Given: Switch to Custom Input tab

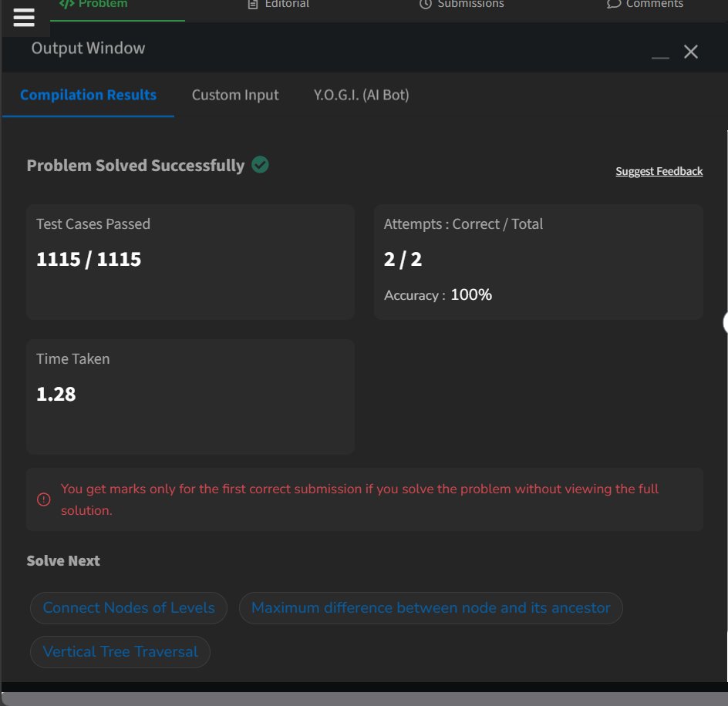Looking at the screenshot, I should pyautogui.click(x=235, y=95).
